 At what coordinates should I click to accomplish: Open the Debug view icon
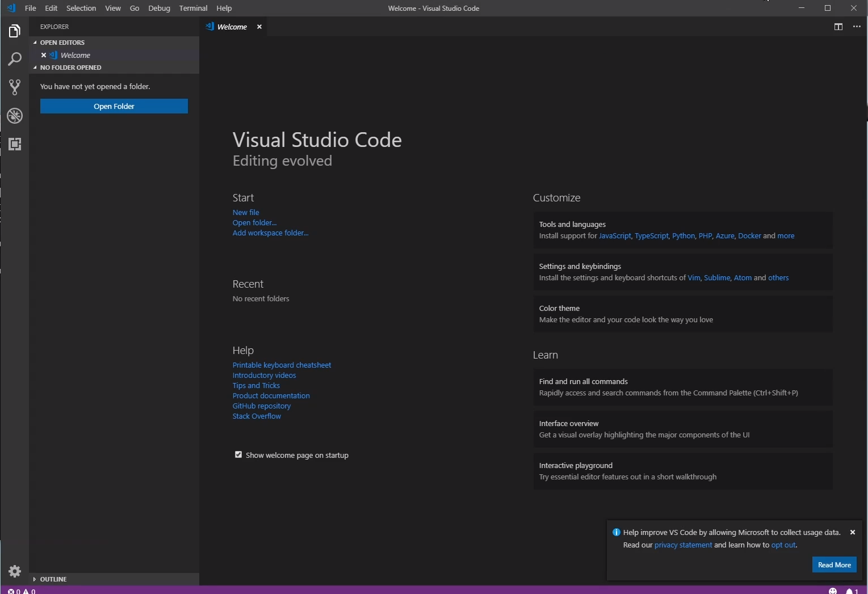click(15, 116)
